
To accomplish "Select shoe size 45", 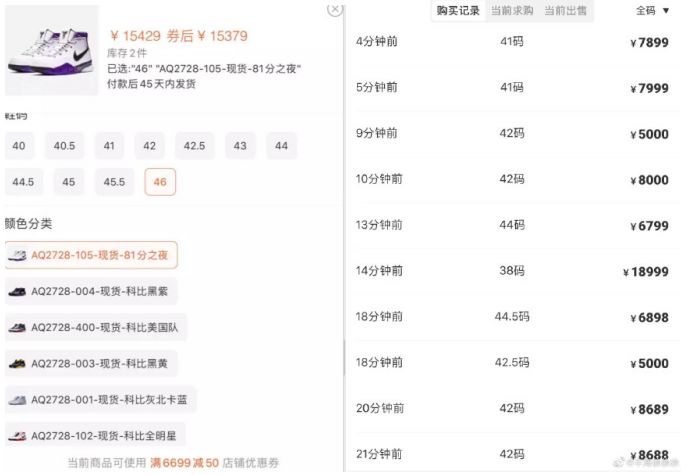I will (x=68, y=182).
